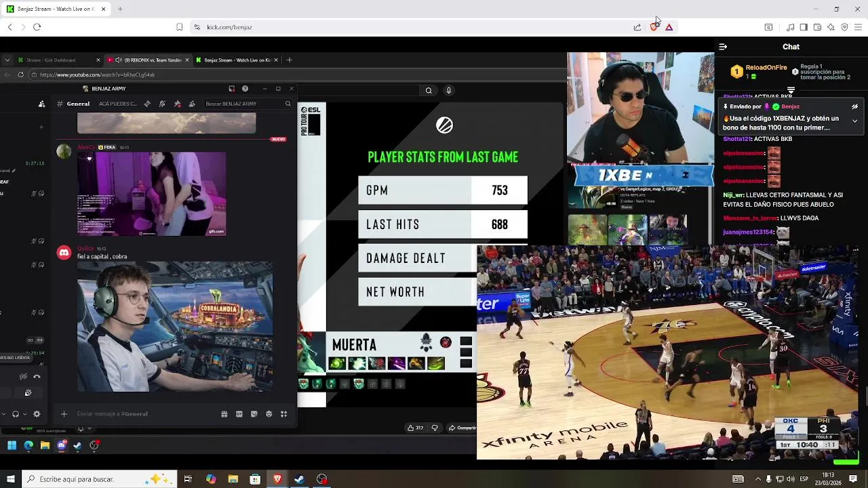The width and height of the screenshot is (868, 488).
Task: Select streamed Stream - Kick Dashboard tab
Action: pos(58,60)
